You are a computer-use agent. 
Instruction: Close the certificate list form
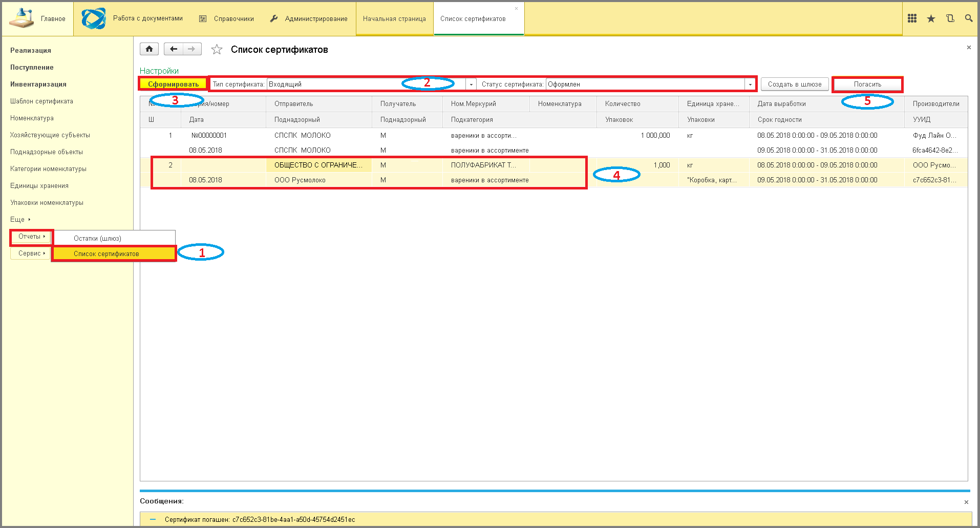968,48
